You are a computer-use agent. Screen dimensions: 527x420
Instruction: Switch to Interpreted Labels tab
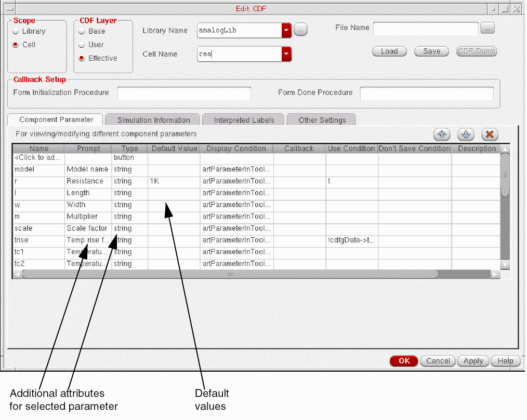coord(244,120)
